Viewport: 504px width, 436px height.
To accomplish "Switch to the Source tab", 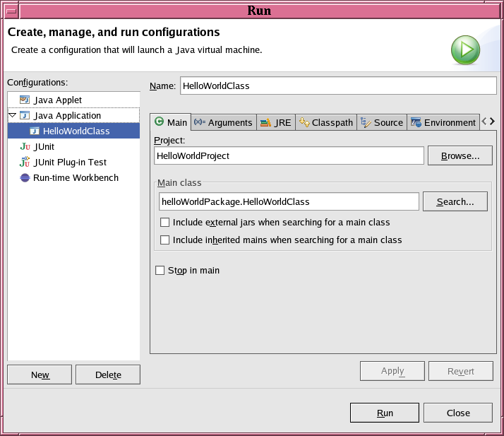I will pyautogui.click(x=382, y=122).
